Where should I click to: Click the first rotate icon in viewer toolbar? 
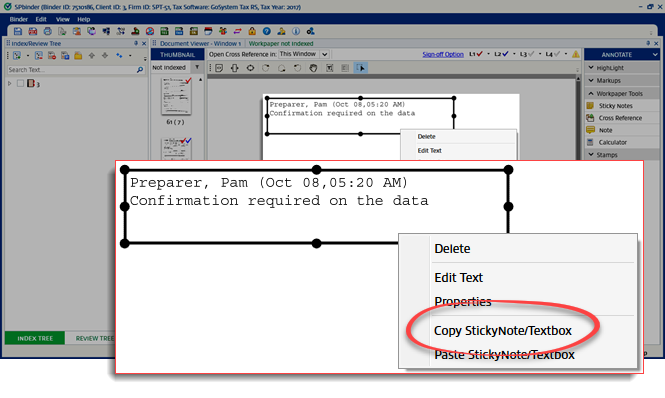[266, 68]
